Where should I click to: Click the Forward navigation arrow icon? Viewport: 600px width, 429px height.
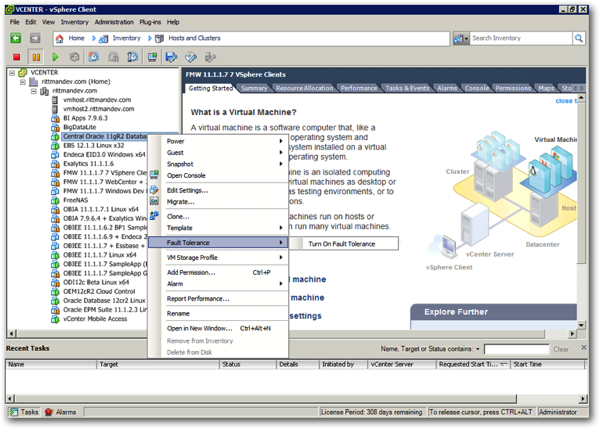pos(35,38)
